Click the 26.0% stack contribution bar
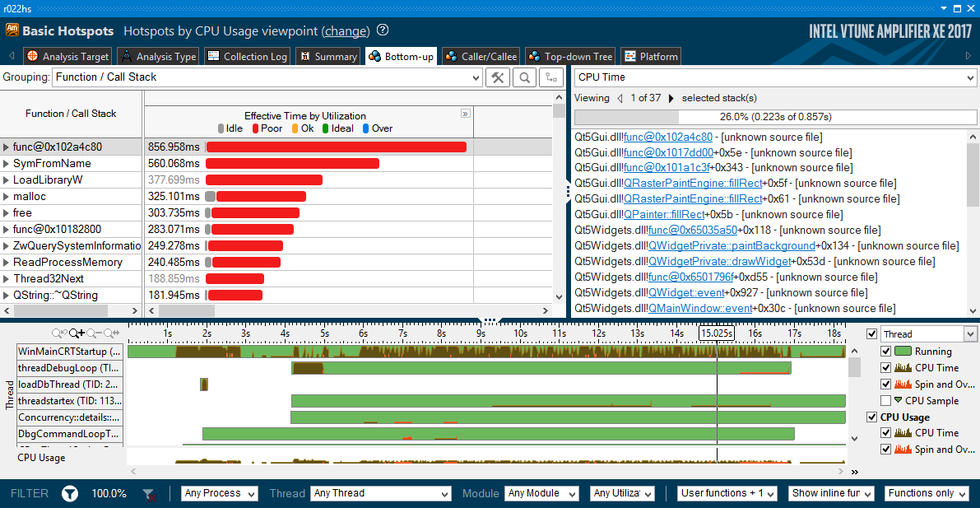The width and height of the screenshot is (980, 508). [x=775, y=117]
